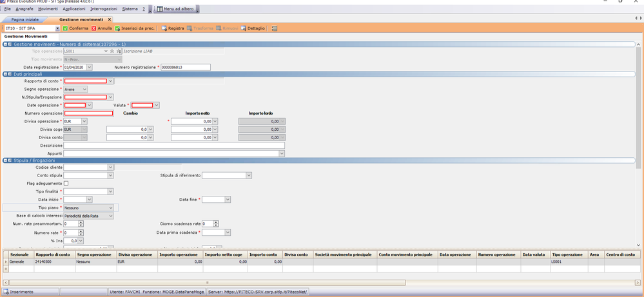
Task: Open the Base di calcolo interessi dropdown
Action: point(110,216)
